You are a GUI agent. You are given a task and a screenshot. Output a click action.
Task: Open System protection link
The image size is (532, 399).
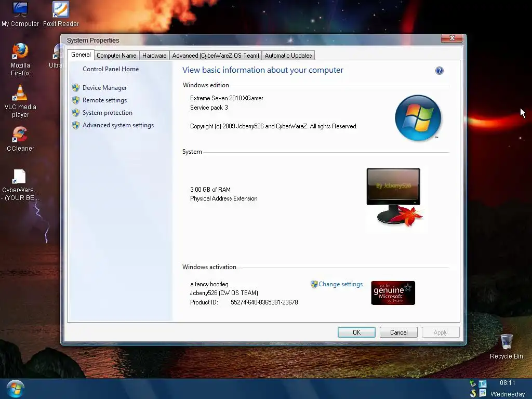[x=107, y=113]
